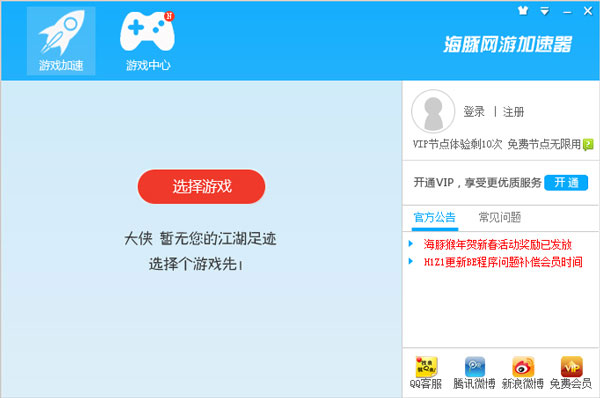The width and height of the screenshot is (600, 398).
Task: Open announcement 海豚猴年贺新春活动奖励已发放
Action: pyautogui.click(x=497, y=244)
